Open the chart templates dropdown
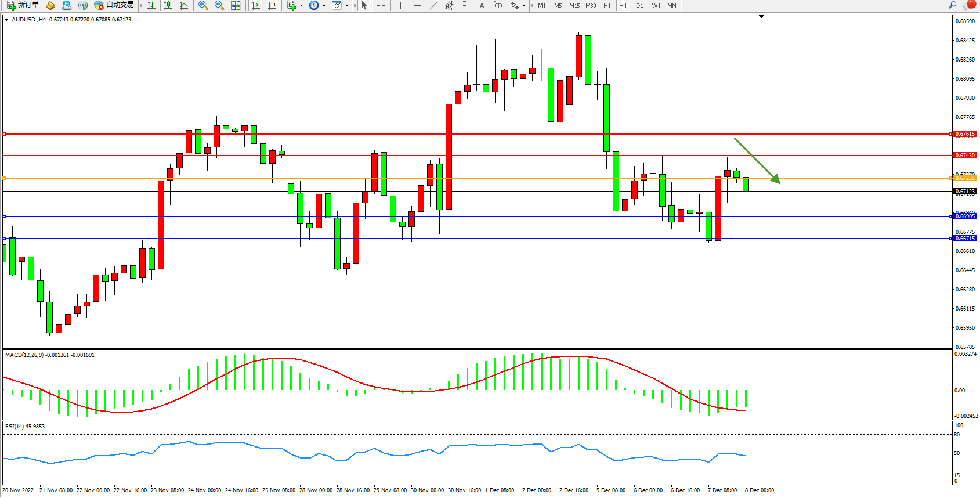 tap(346, 6)
